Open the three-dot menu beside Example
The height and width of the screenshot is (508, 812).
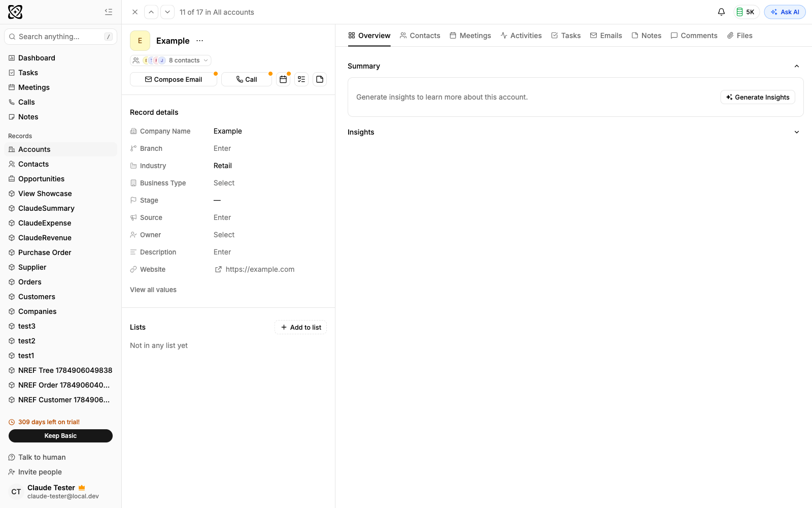click(x=200, y=41)
